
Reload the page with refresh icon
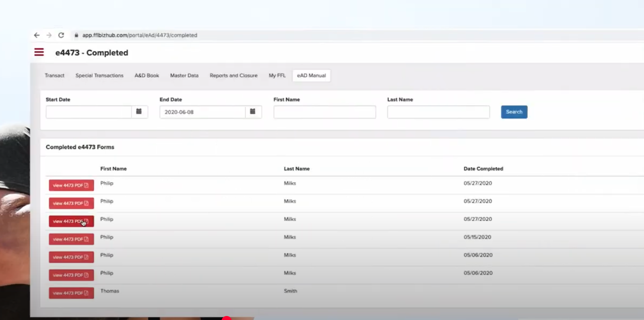[x=61, y=35]
